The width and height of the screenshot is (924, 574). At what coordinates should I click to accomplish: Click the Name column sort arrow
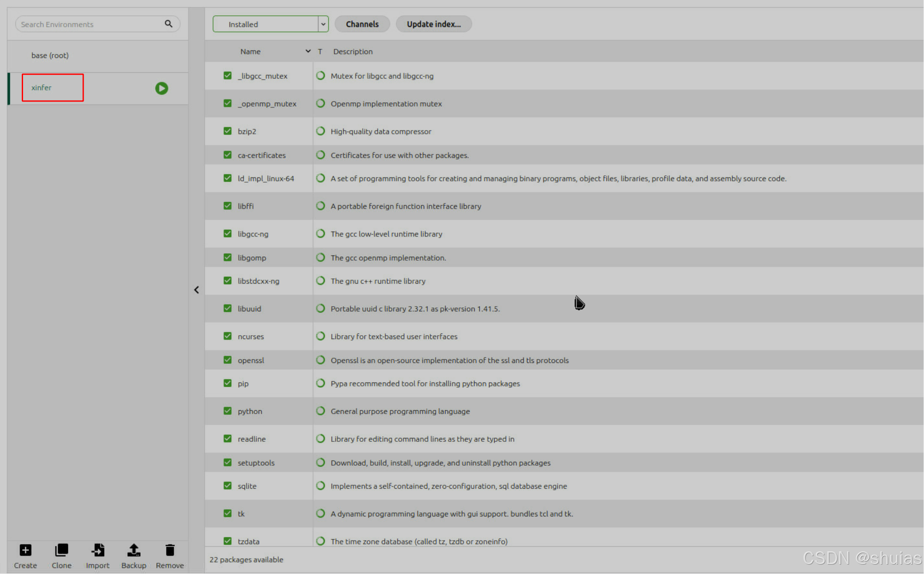(308, 51)
